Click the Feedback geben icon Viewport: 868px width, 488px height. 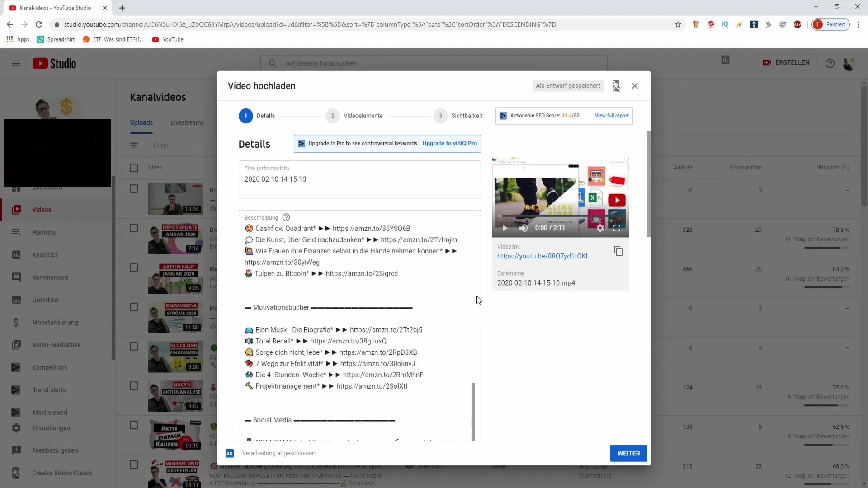coord(16,450)
